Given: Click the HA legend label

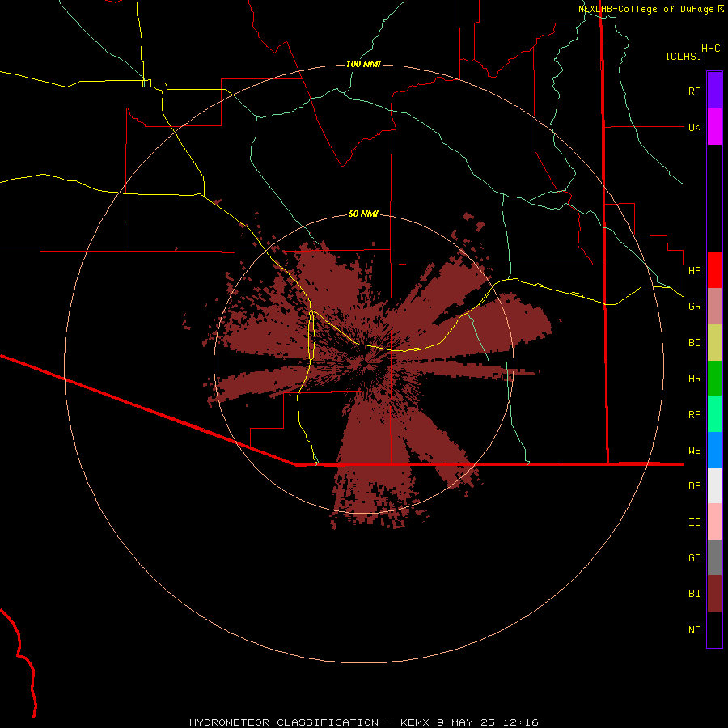Looking at the screenshot, I should (x=694, y=270).
